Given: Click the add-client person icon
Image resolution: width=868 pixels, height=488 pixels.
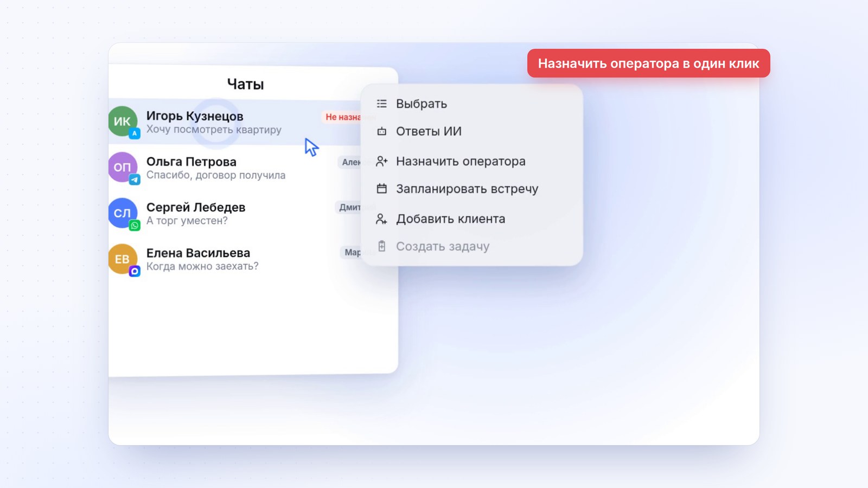Looking at the screenshot, I should tap(382, 219).
